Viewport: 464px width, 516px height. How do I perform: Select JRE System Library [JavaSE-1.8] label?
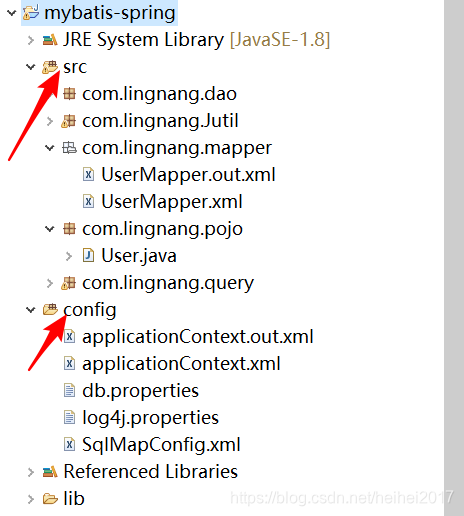coord(197,40)
